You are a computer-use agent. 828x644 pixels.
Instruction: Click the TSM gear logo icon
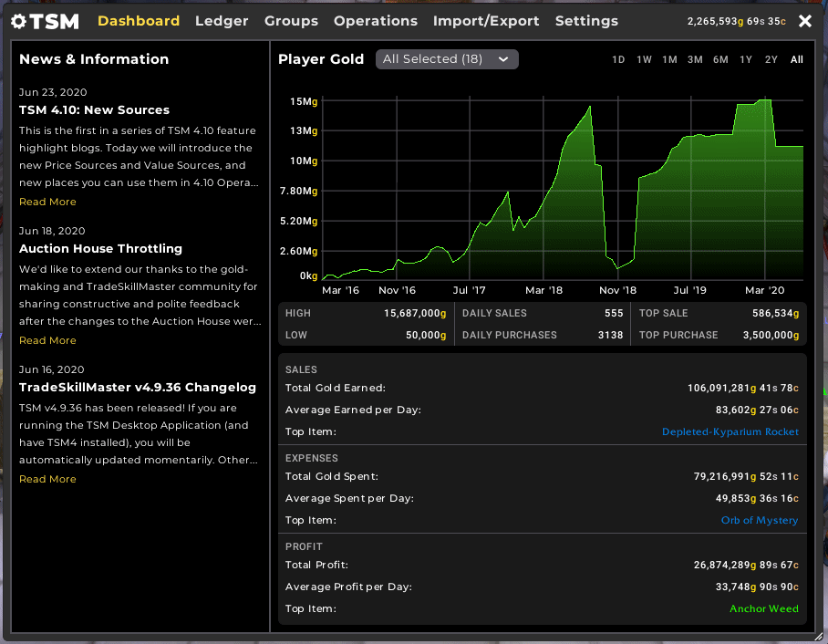[x=18, y=21]
